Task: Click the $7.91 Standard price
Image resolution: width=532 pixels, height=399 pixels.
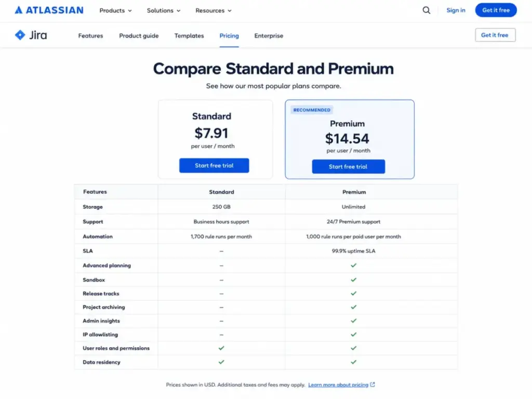Action: (x=211, y=133)
